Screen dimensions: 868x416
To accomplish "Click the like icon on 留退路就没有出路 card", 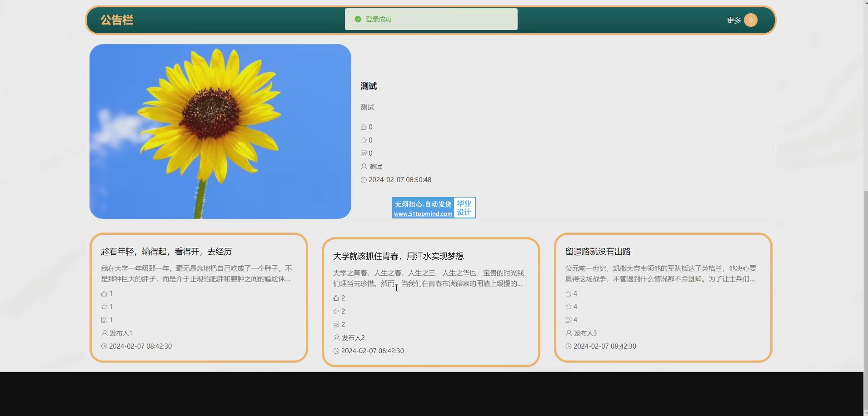I will tap(569, 294).
